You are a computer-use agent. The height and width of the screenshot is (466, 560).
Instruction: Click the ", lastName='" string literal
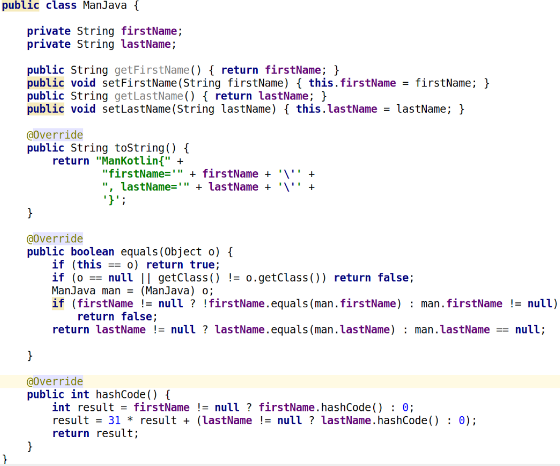point(146,187)
